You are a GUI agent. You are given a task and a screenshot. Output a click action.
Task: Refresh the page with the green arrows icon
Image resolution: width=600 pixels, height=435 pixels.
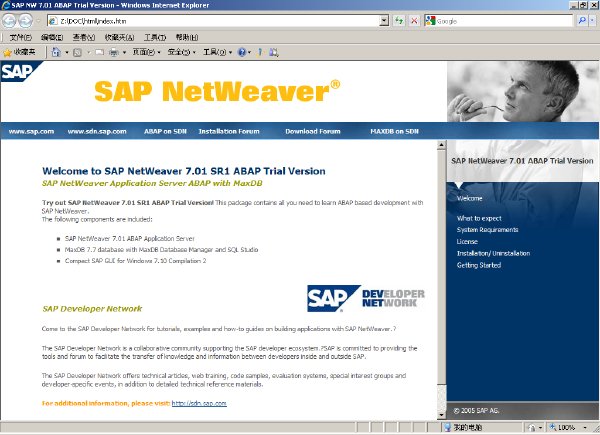[x=399, y=21]
